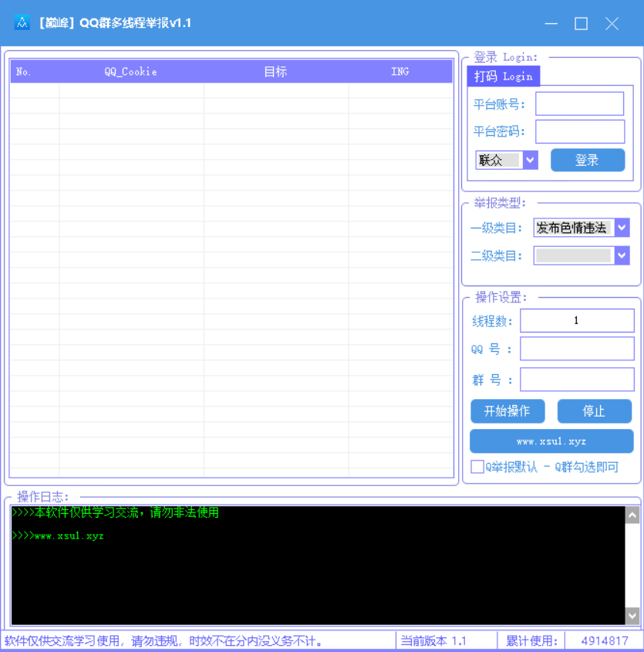Enable the Q举报默认 checkbox
Viewport: 644px width, 652px height.
point(477,467)
